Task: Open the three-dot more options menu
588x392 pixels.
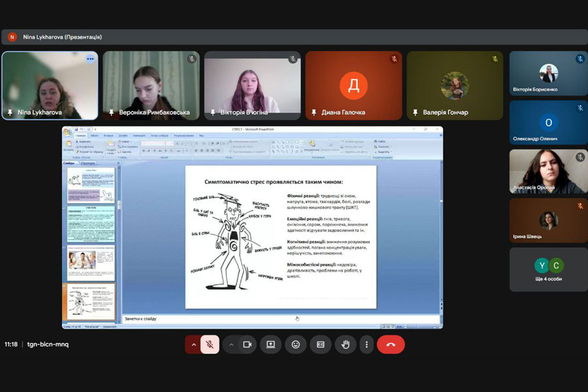Action: tap(367, 344)
